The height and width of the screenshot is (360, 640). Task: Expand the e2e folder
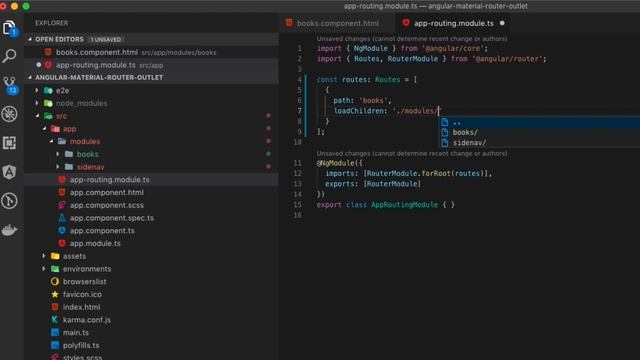(x=37, y=90)
